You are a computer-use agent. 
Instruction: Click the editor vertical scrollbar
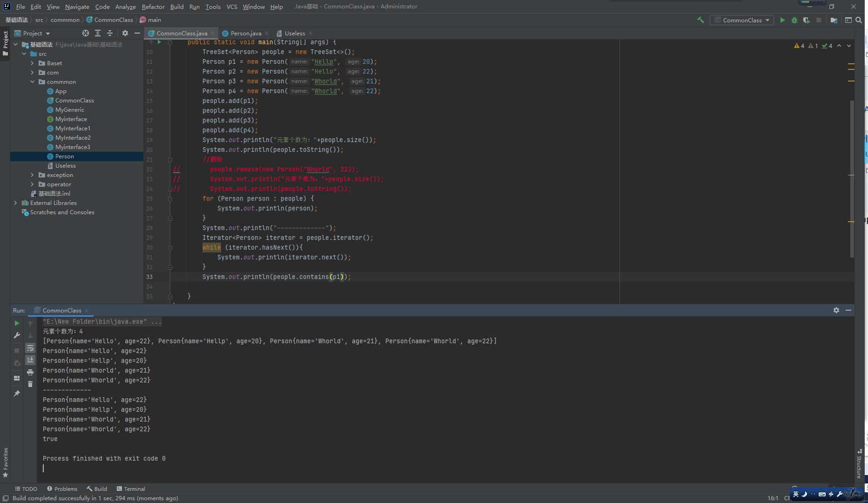[x=852, y=177]
